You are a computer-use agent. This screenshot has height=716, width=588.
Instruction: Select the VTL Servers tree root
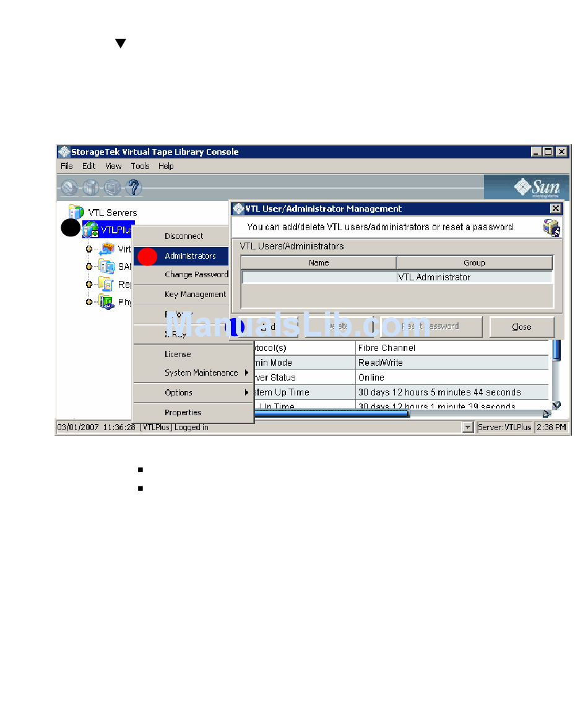[x=113, y=213]
